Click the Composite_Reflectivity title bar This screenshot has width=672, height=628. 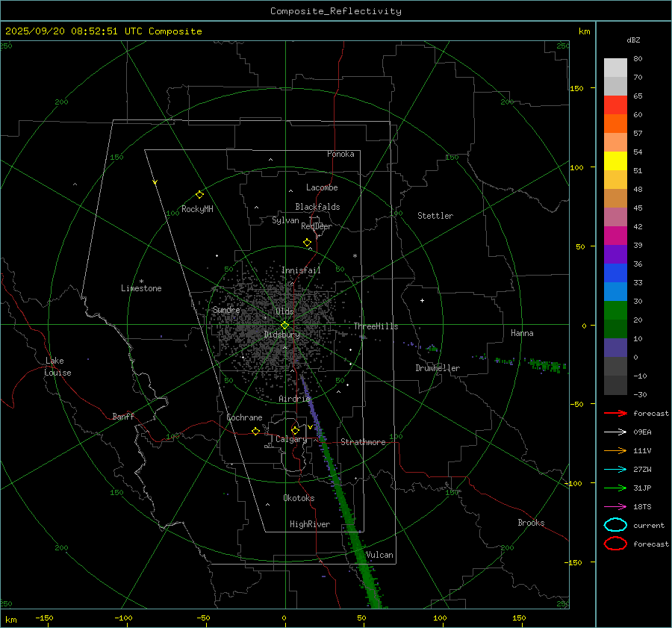point(335,10)
